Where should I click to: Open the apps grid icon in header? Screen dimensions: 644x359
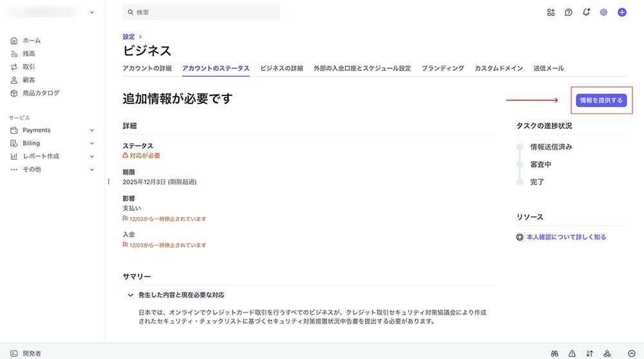551,12
